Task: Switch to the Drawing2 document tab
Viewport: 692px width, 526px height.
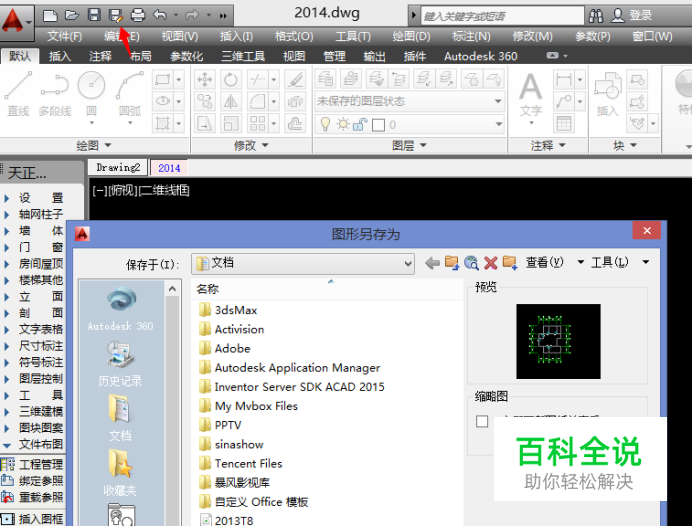Action: coord(118,168)
